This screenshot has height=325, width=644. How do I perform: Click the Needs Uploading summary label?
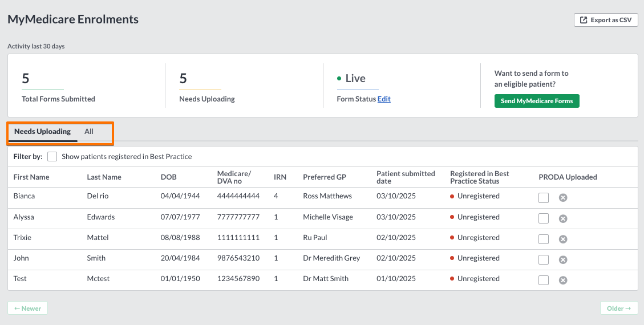tap(207, 99)
